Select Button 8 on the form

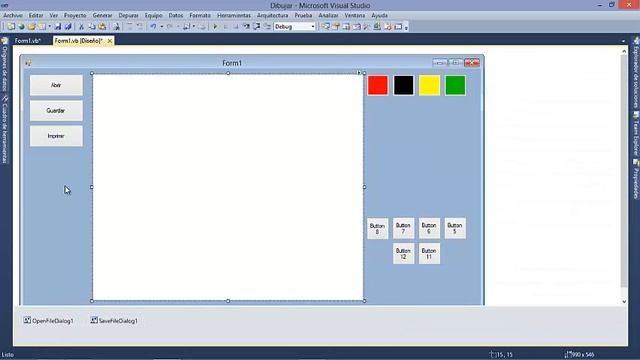click(378, 229)
